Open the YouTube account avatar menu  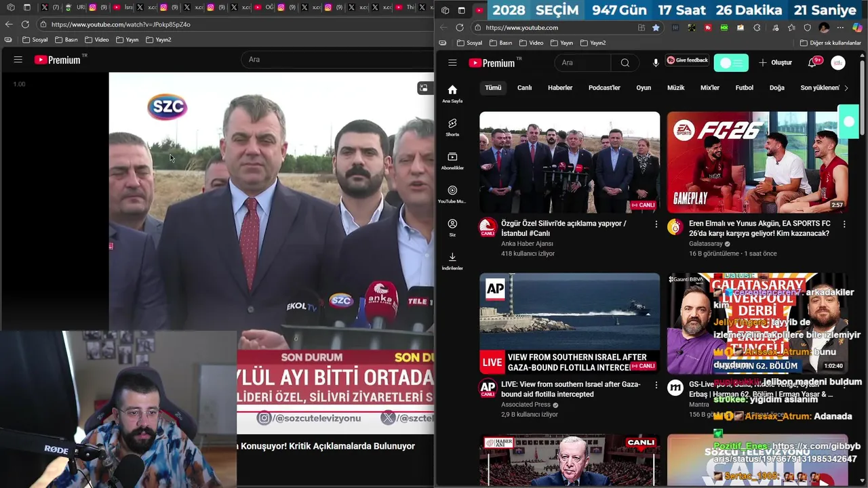click(838, 62)
